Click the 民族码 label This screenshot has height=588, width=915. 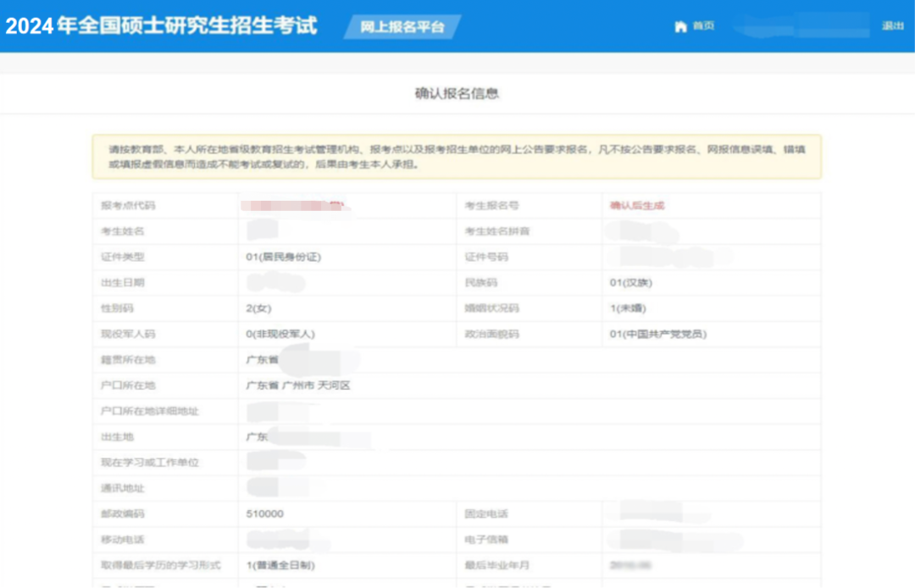481,282
